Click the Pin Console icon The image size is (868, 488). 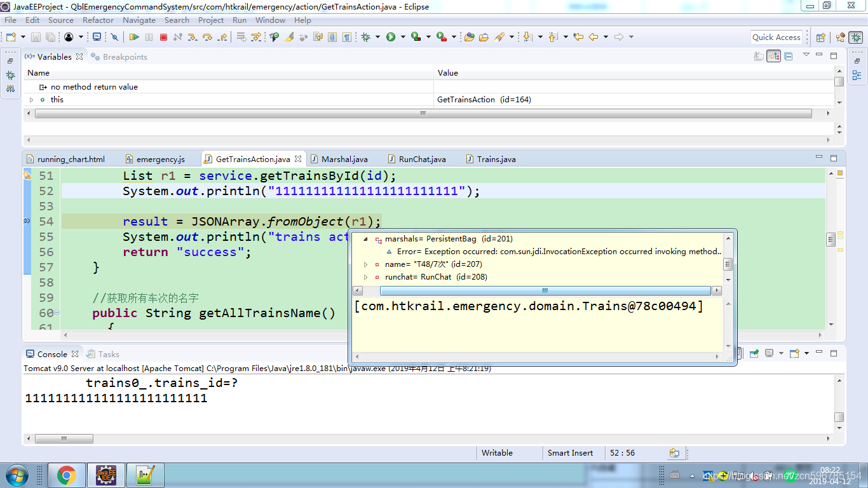[754, 353]
